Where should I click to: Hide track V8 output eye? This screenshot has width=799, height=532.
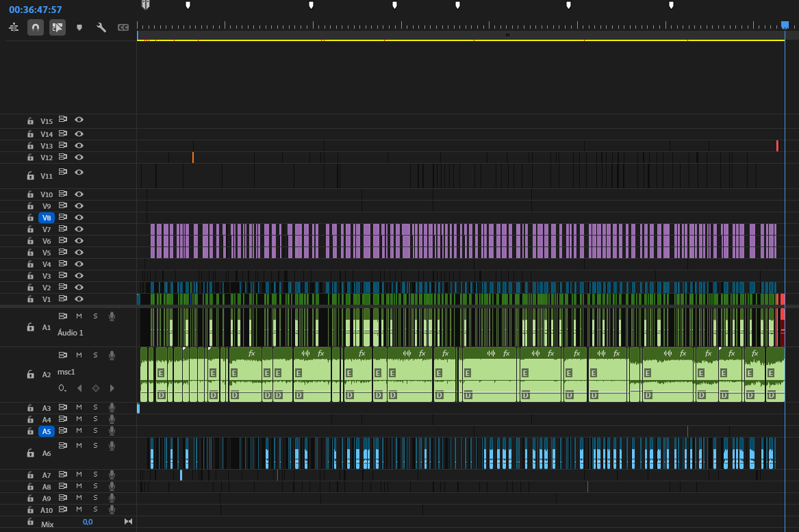(79, 217)
